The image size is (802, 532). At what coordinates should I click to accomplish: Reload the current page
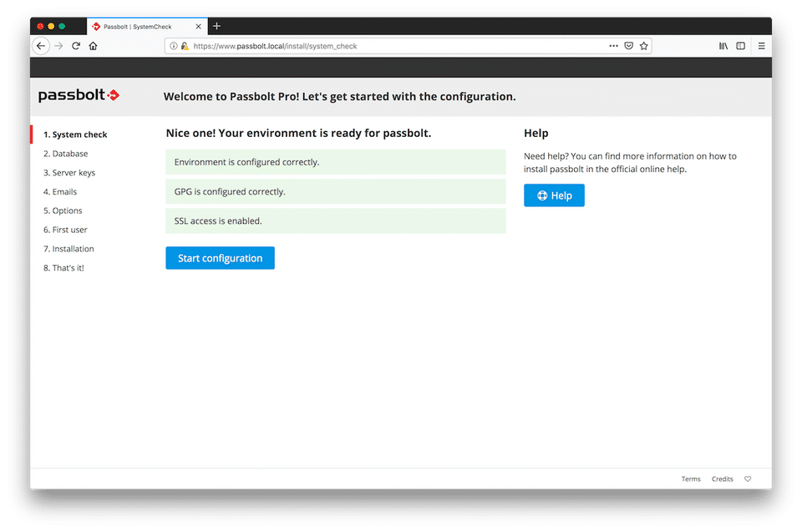(76, 46)
